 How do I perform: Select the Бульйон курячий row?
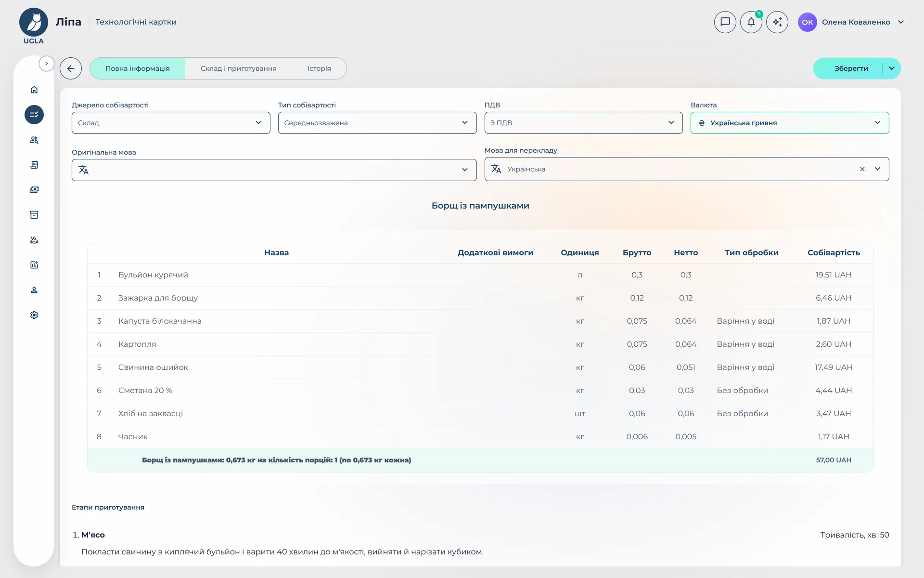pyautogui.click(x=480, y=275)
